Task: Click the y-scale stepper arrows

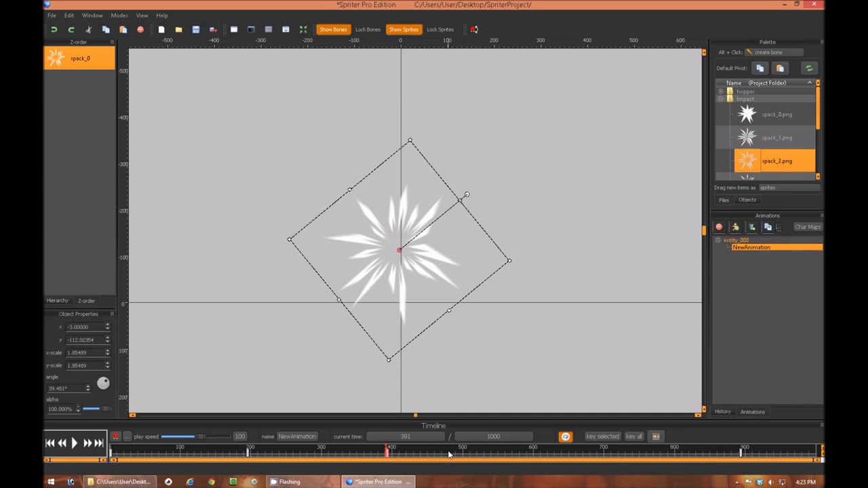Action: click(x=107, y=365)
